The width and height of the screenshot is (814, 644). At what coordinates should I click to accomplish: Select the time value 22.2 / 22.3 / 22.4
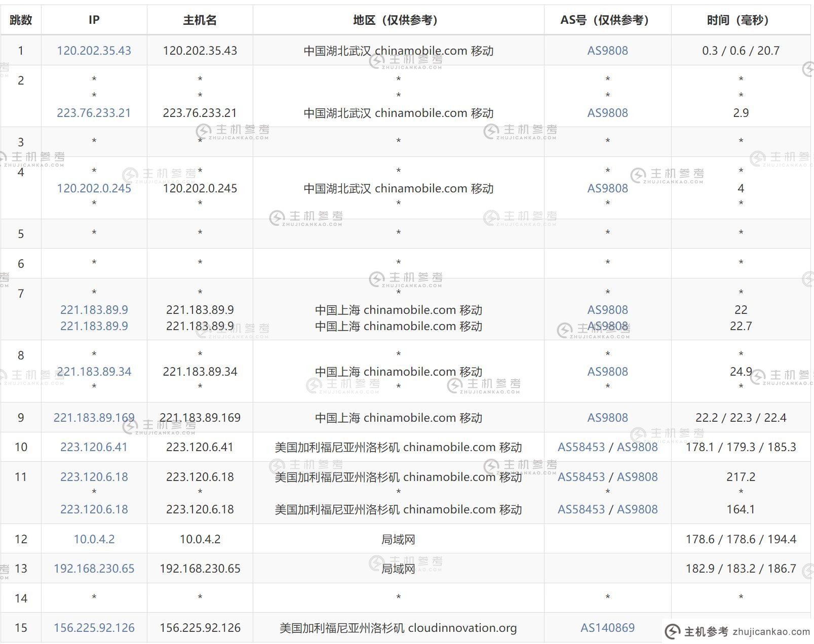741,418
